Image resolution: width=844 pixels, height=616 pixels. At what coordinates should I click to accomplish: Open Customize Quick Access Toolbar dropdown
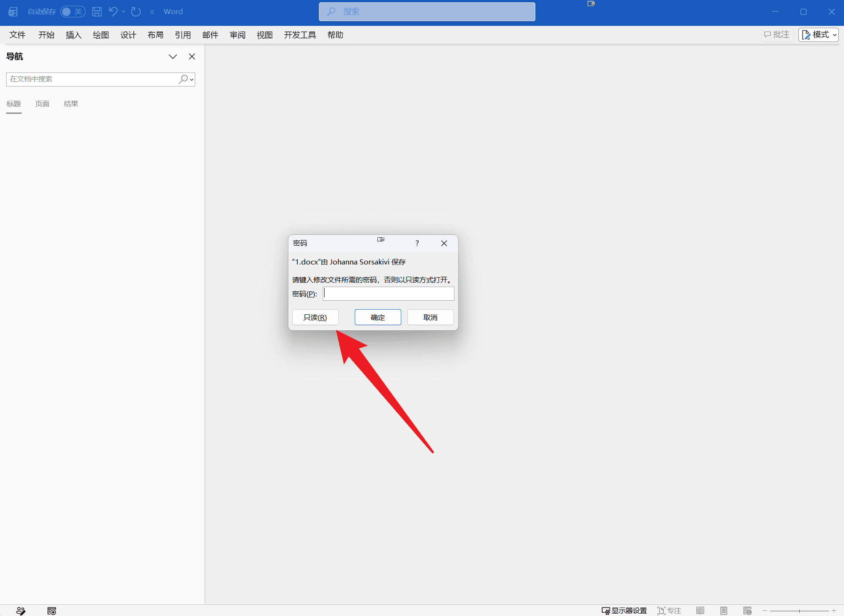point(152,12)
